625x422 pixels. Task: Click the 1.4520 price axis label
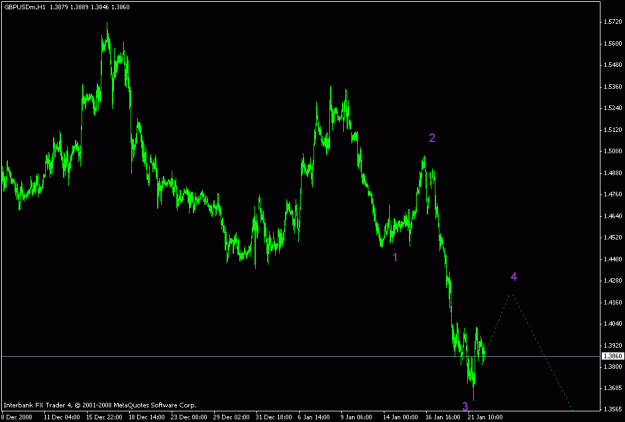tap(614, 237)
